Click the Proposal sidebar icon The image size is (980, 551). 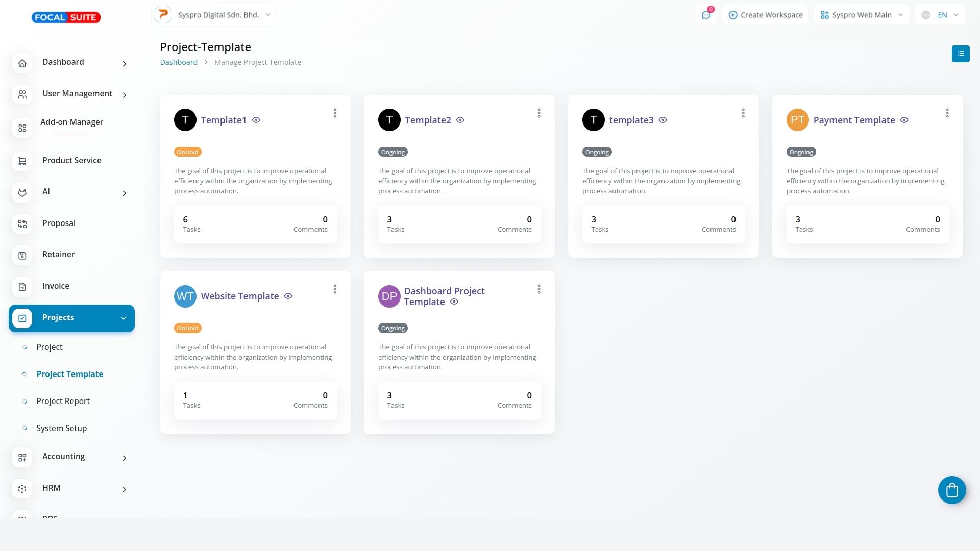click(x=22, y=224)
